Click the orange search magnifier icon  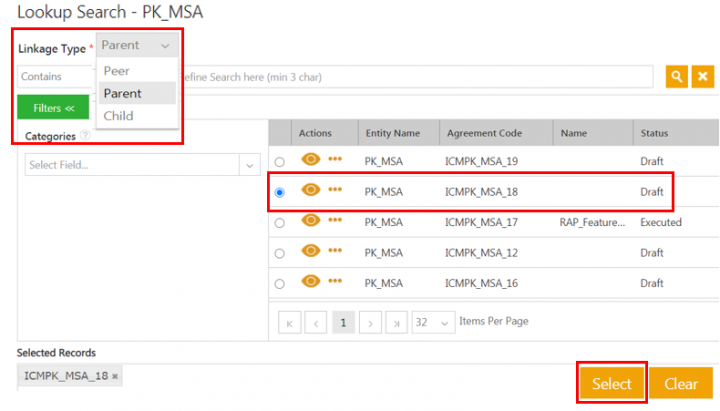(677, 77)
